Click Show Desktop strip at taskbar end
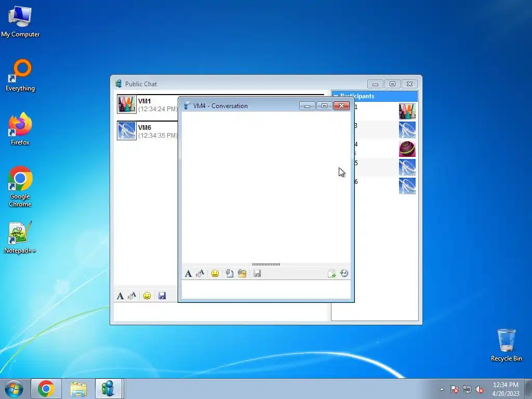The width and height of the screenshot is (532, 399). coord(528,389)
